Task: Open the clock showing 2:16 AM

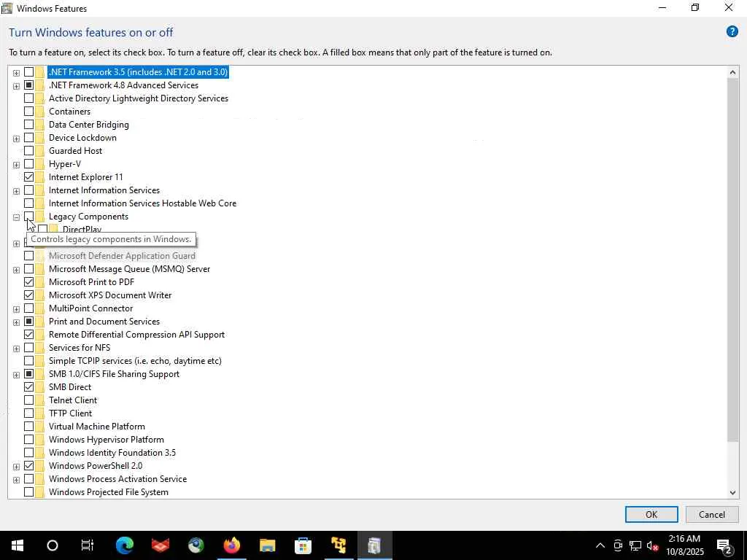Action: [684, 545]
